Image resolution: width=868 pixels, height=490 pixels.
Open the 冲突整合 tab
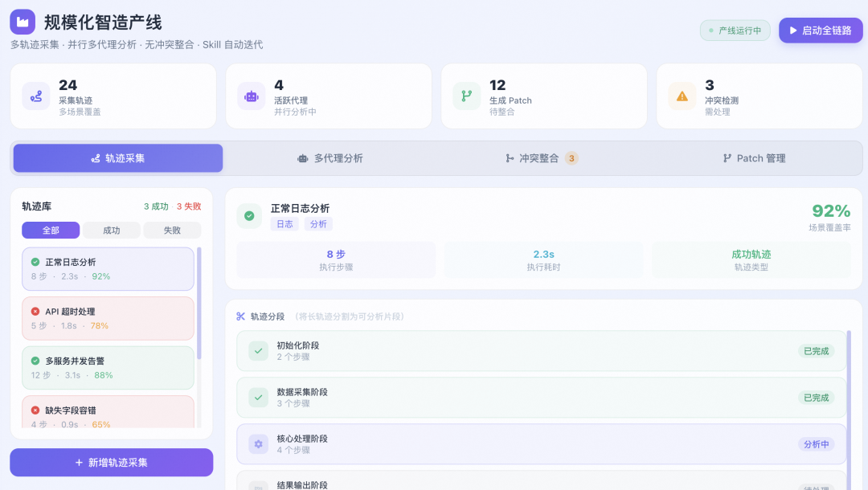pyautogui.click(x=542, y=158)
